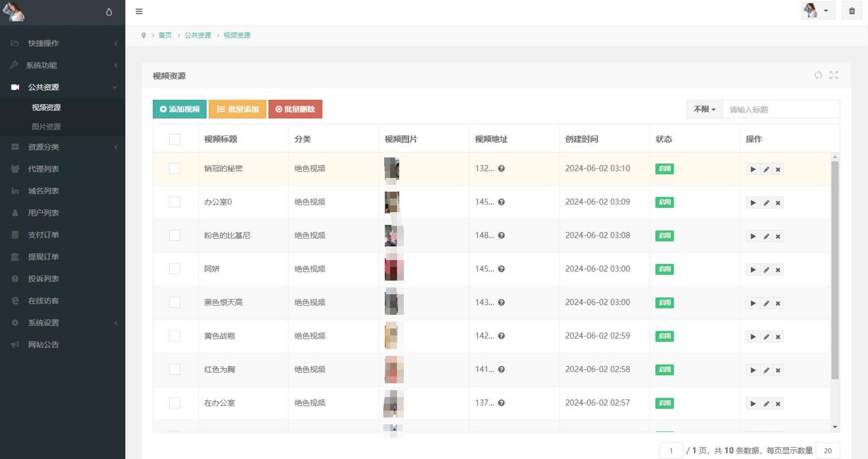Click the 添加视频 button

180,110
